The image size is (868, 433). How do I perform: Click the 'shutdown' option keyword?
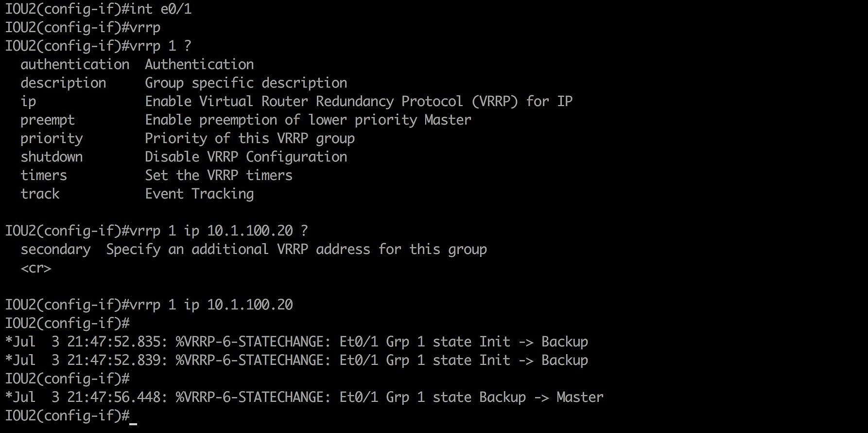(52, 157)
